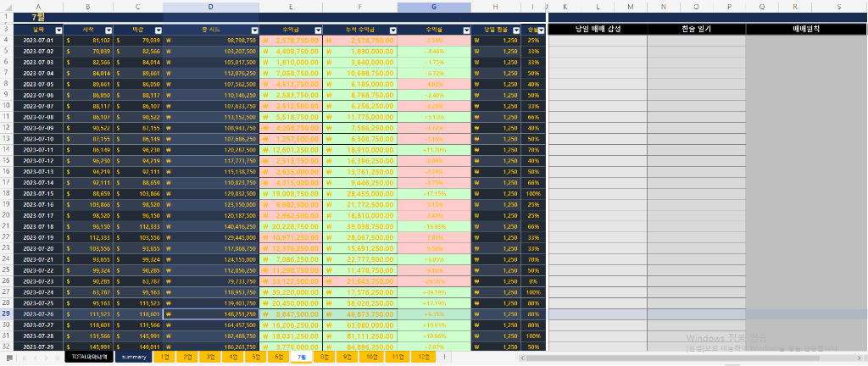Open the 마감 column filter dropdown

159,30
